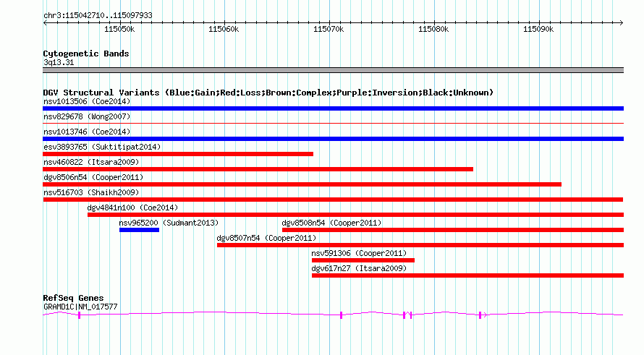The image size is (644, 355).
Task: Click the nsv1013746 (Coe2014) blue bar
Action: pos(333,139)
